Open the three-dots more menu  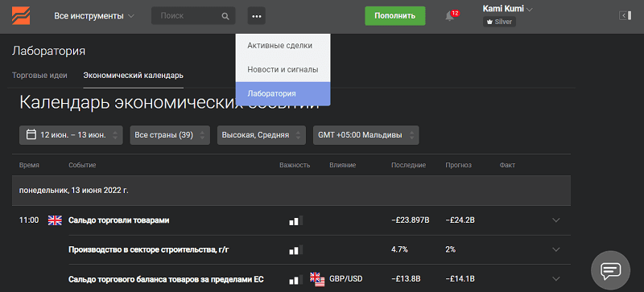point(257,16)
